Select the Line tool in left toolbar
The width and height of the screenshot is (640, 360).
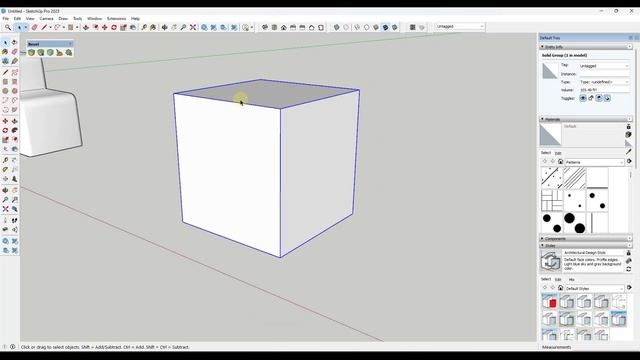point(5,72)
